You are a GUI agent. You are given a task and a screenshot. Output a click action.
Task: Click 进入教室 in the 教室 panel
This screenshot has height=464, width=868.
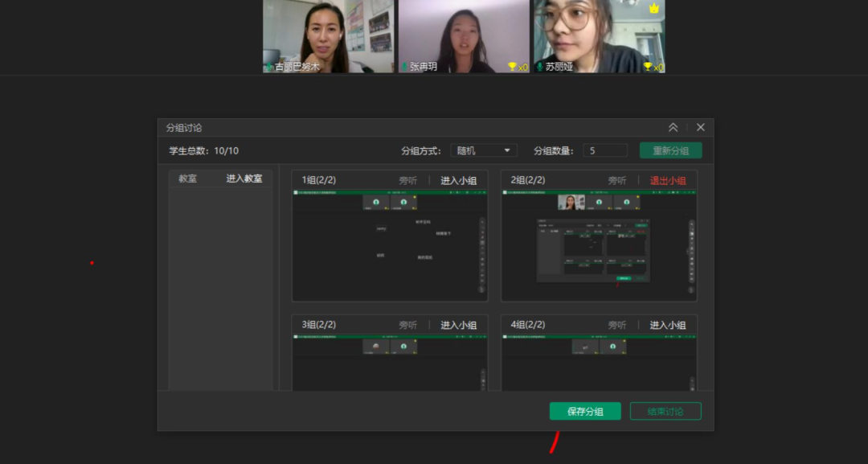(244, 179)
